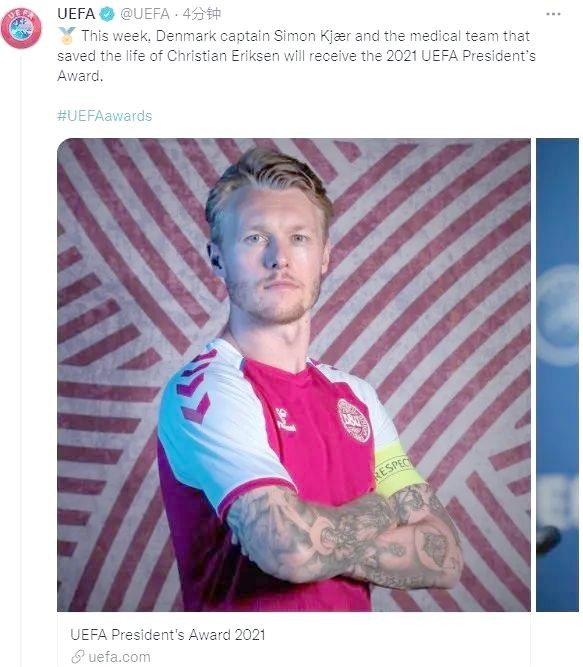This screenshot has width=583, height=667.
Task: Open the #UEFAawards hashtag
Action: (x=105, y=116)
